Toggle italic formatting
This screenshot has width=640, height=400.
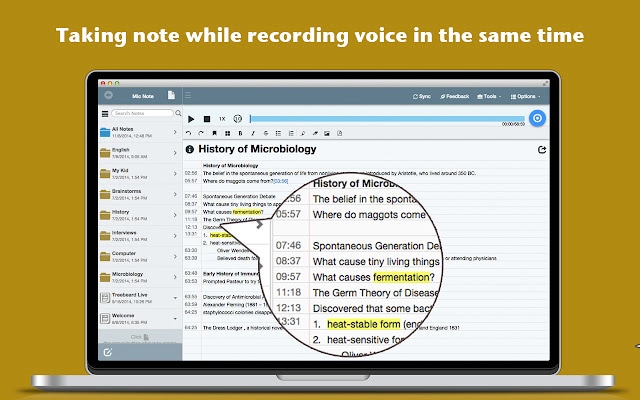253,133
